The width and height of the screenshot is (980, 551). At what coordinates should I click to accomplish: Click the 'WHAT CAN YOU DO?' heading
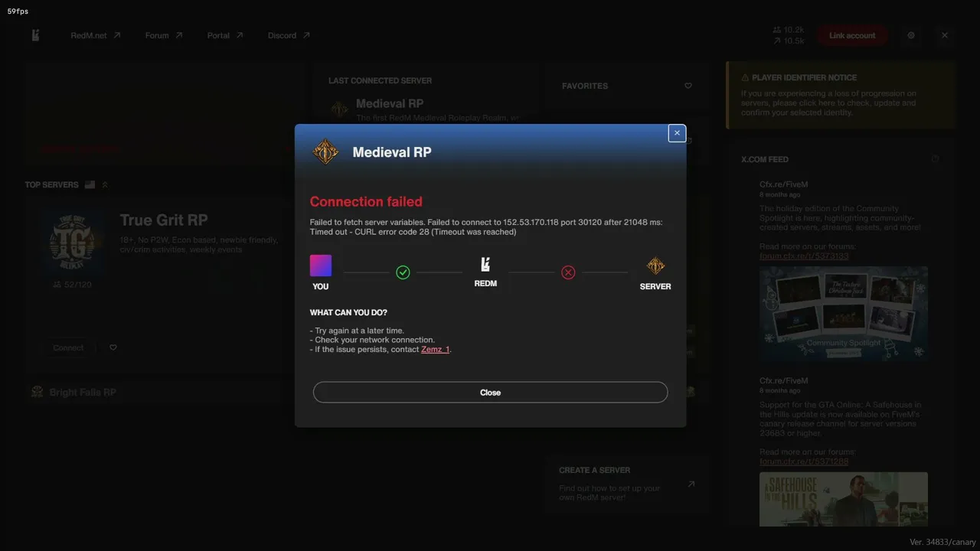[348, 312]
